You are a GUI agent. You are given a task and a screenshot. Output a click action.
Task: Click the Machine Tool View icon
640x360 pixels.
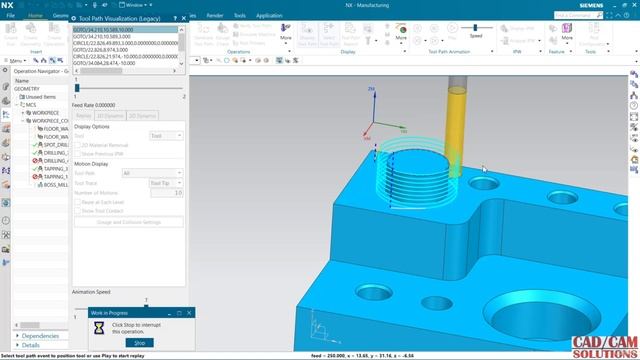click(x=44, y=60)
